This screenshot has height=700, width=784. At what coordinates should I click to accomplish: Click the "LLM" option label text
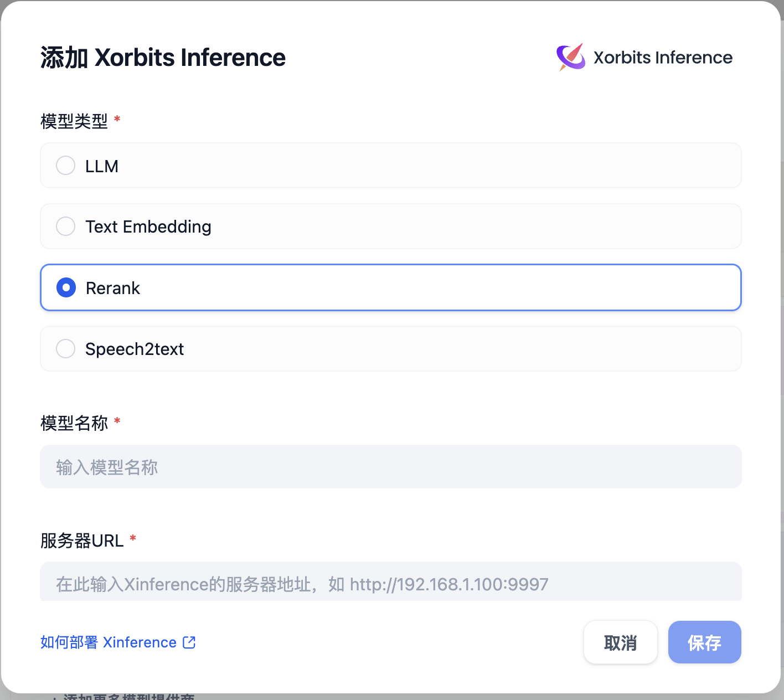[102, 166]
